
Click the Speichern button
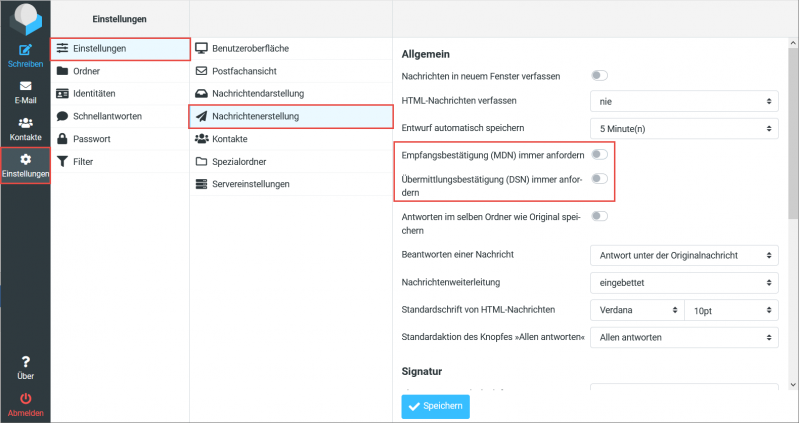tap(435, 406)
